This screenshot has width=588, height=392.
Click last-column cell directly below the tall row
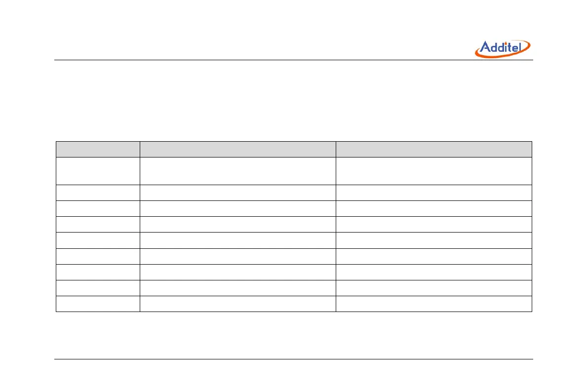click(433, 193)
